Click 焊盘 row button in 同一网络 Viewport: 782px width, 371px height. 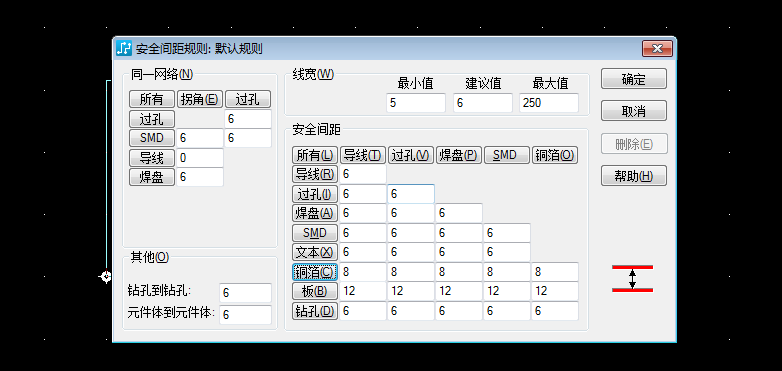(x=152, y=177)
